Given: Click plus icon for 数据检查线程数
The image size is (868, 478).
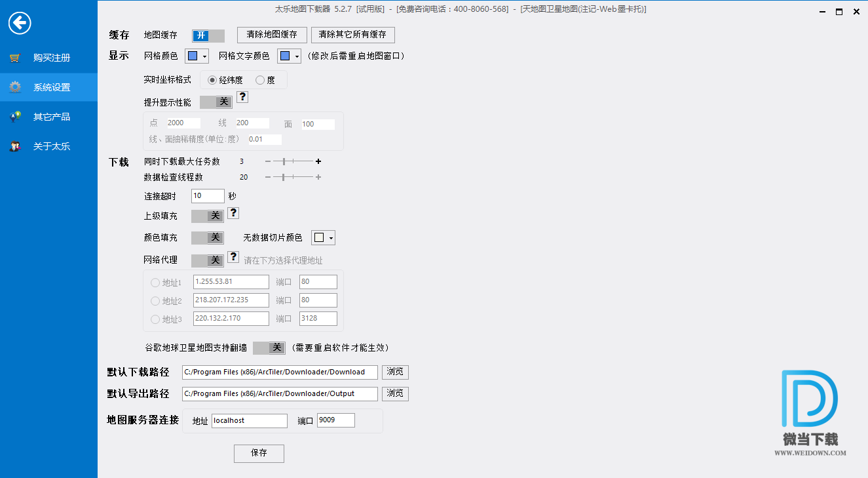Looking at the screenshot, I should (x=318, y=177).
